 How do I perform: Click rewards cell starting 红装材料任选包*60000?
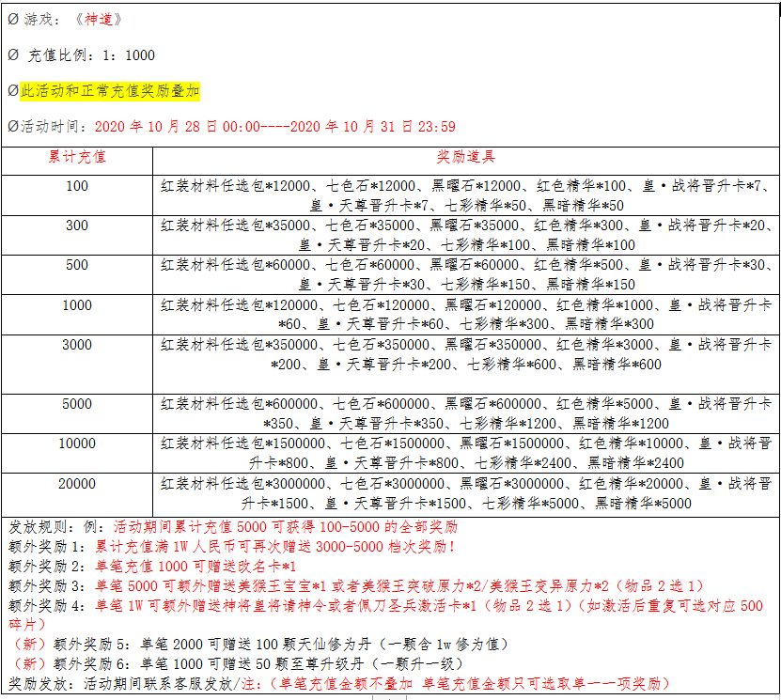(x=466, y=274)
